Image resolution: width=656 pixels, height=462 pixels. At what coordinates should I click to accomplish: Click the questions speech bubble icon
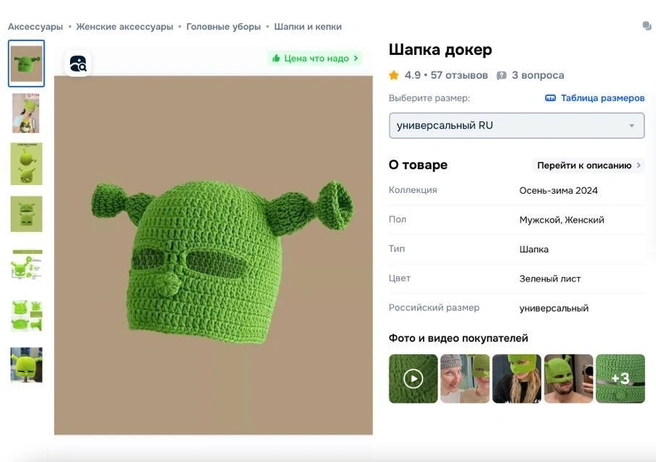pyautogui.click(x=501, y=76)
